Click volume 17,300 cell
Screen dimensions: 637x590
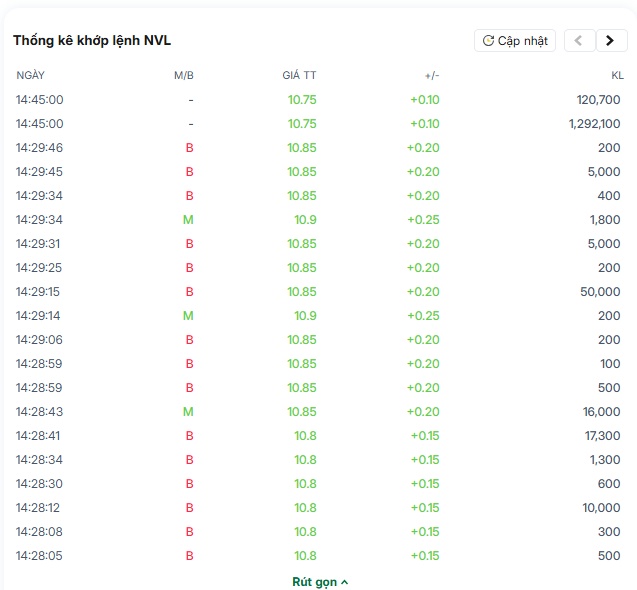point(602,435)
